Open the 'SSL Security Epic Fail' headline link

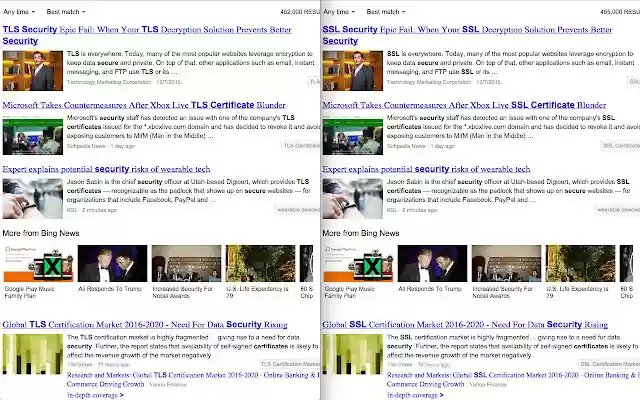tap(467, 35)
